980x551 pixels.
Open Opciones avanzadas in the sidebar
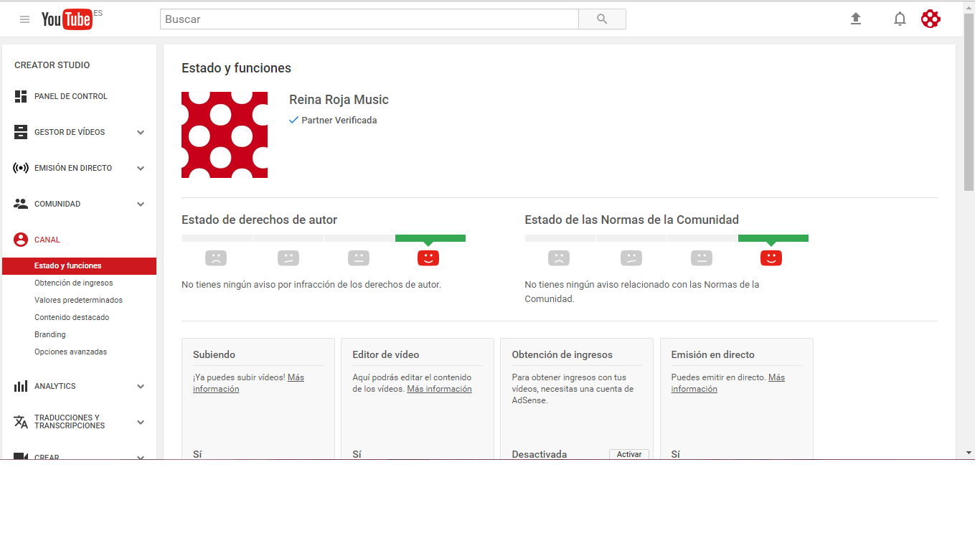point(70,352)
